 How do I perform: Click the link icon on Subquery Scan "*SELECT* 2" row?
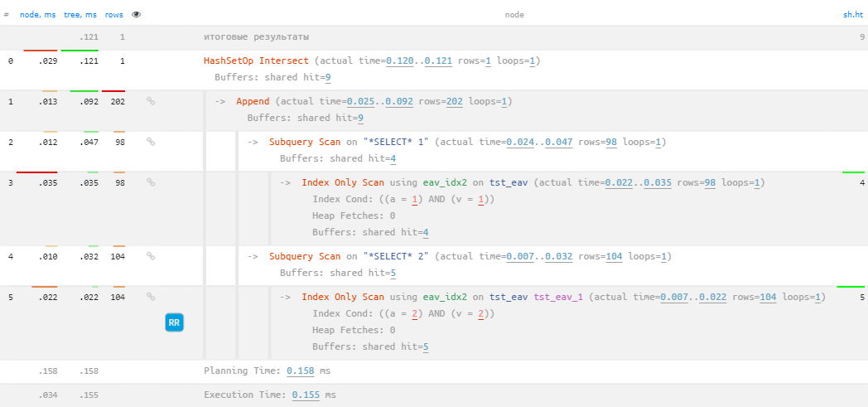tap(151, 256)
